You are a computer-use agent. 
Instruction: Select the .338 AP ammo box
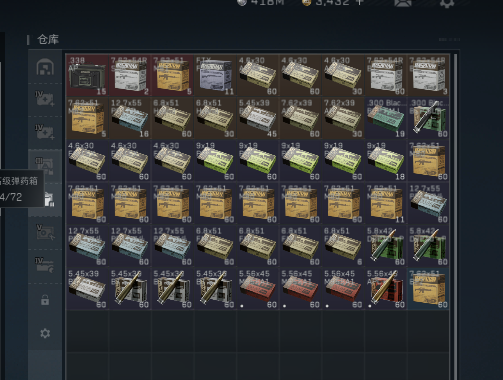(87, 75)
